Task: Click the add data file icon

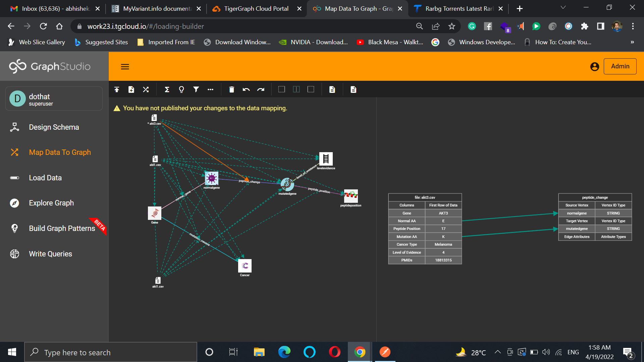Action: pos(131,89)
